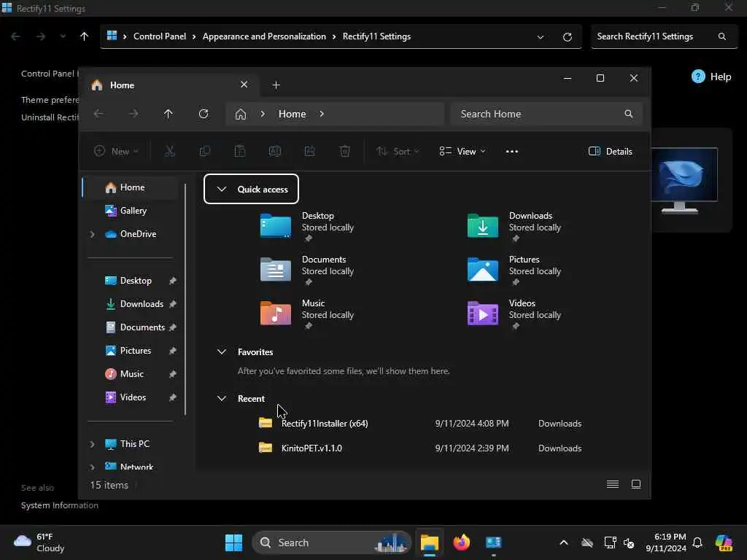The image size is (747, 560).
Task: Open the weather widget showing Cloudy
Action: pyautogui.click(x=39, y=542)
